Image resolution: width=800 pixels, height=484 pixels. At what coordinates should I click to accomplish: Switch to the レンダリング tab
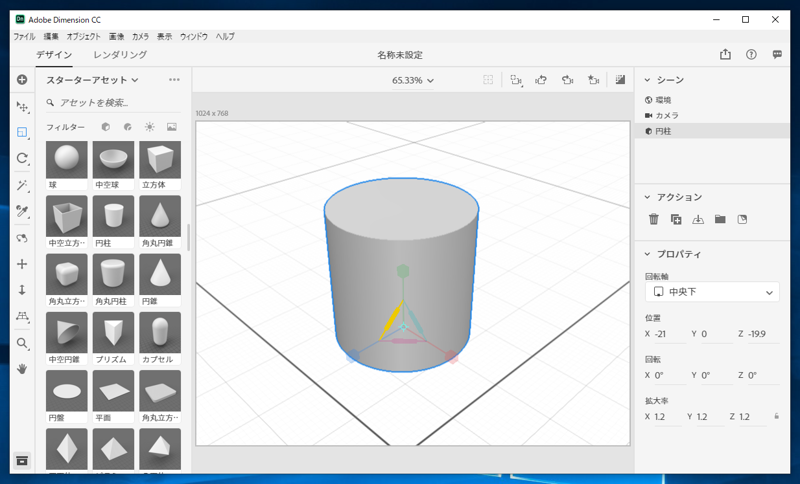[x=120, y=55]
